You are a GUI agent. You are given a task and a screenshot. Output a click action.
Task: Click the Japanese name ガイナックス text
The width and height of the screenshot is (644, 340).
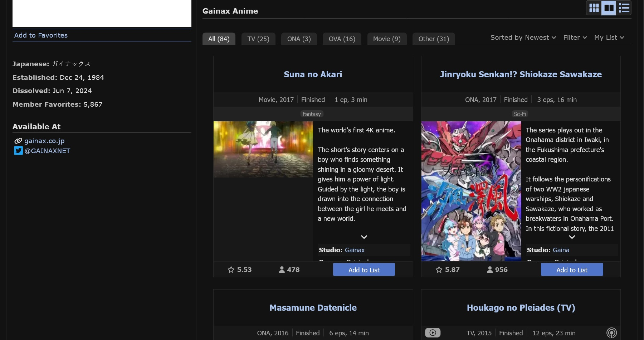(x=71, y=64)
